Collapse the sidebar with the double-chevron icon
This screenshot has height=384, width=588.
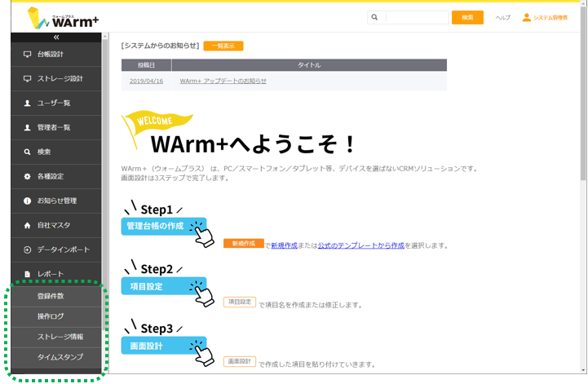pos(56,38)
